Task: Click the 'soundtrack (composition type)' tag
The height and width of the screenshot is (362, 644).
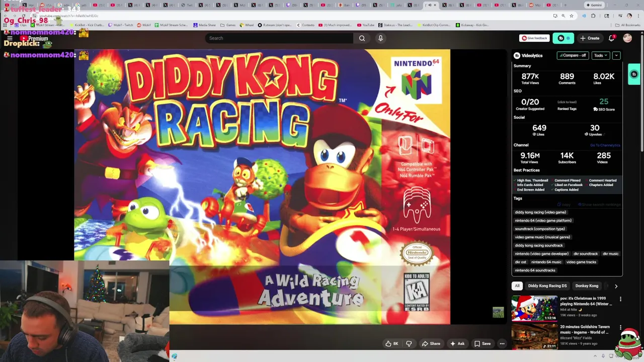Action: click(x=540, y=229)
